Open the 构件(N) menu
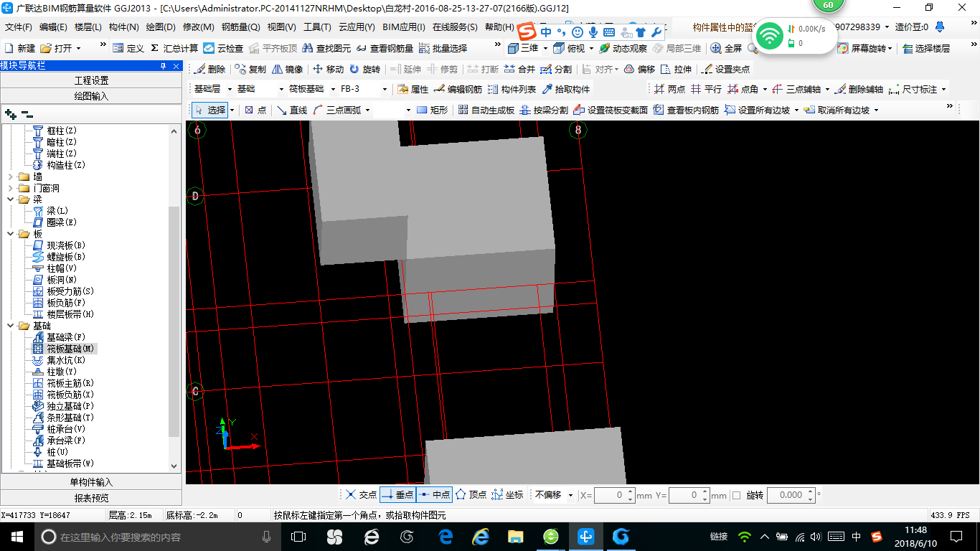The image size is (980, 551). click(x=123, y=27)
